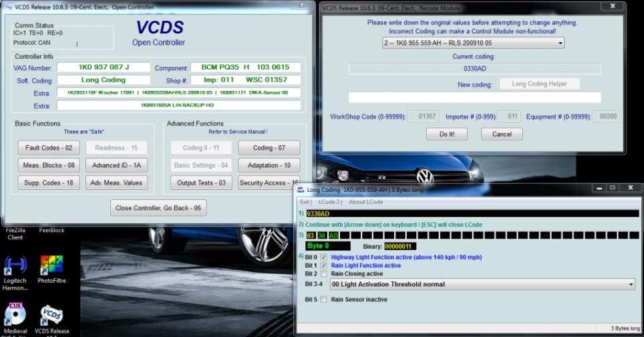Click the Component field BCM PQ35 H
644x337 pixels.
[245, 67]
